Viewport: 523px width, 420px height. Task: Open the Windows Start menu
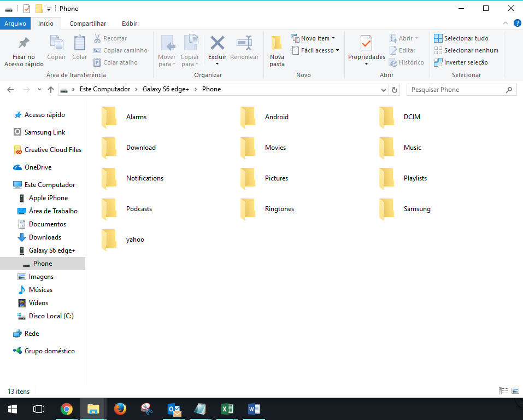click(13, 409)
